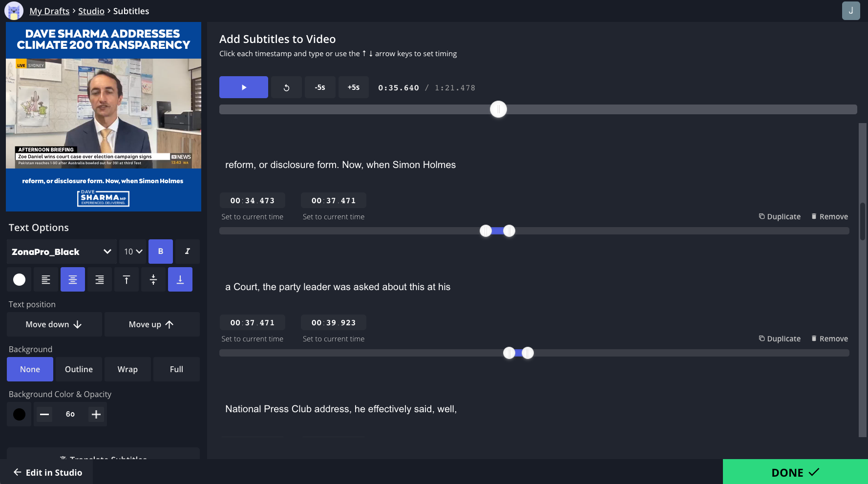
Task: Remove the 'reform, or disclosure form' subtitle
Action: (829, 216)
